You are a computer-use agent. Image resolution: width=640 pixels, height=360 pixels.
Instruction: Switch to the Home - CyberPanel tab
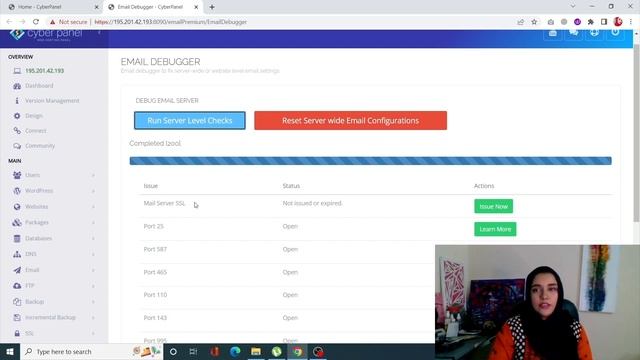point(52,7)
